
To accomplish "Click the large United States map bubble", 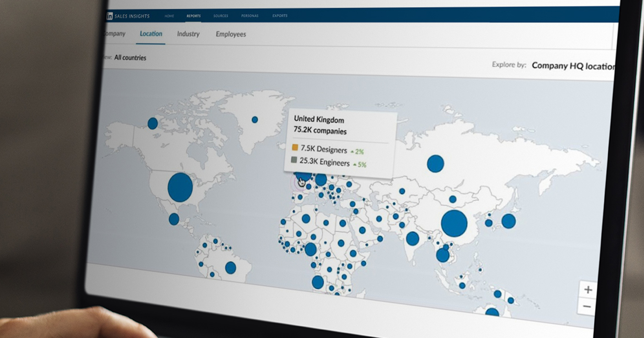I will point(180,188).
